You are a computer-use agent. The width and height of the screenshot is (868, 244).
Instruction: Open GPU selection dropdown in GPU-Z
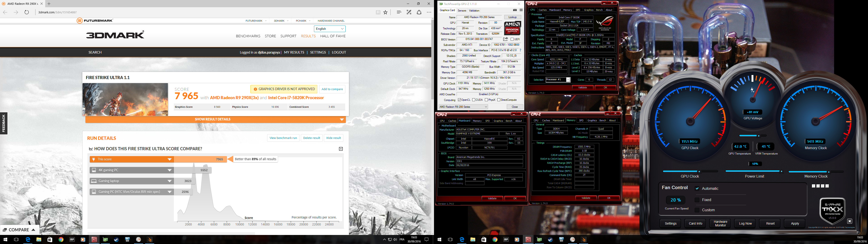[x=463, y=107]
